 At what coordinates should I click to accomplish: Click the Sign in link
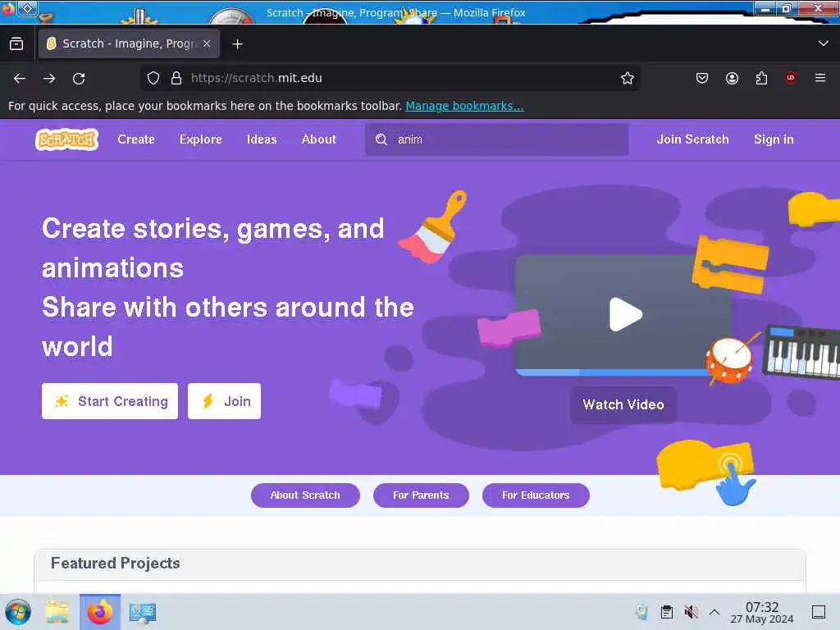(x=774, y=139)
